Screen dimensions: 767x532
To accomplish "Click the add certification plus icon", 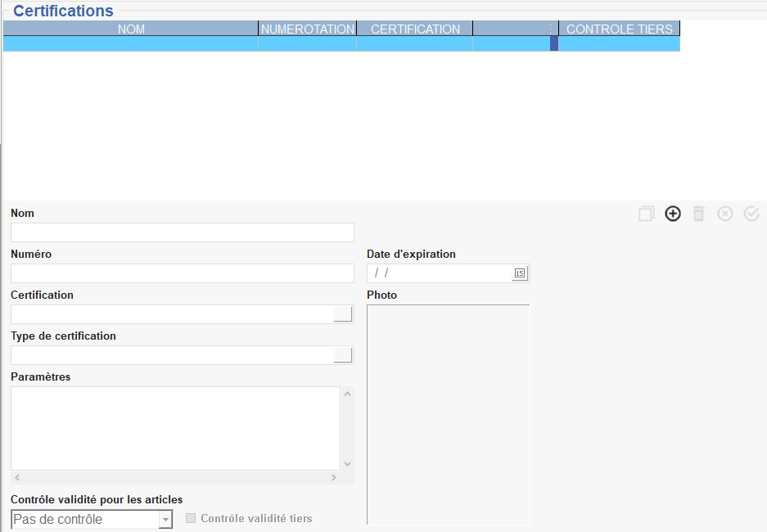I will [673, 214].
